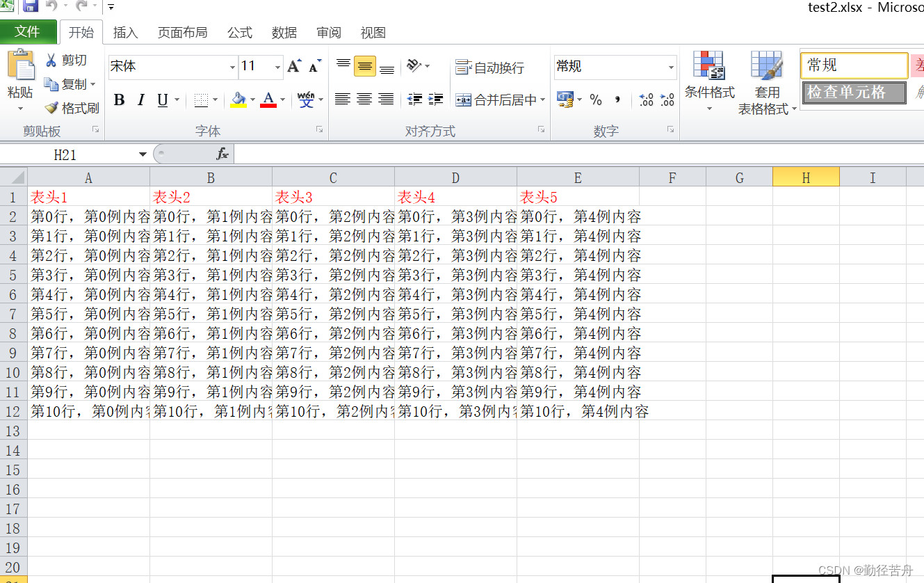Screen dimensions: 924x583
Task: Click the text Orientation icon
Action: 415,65
